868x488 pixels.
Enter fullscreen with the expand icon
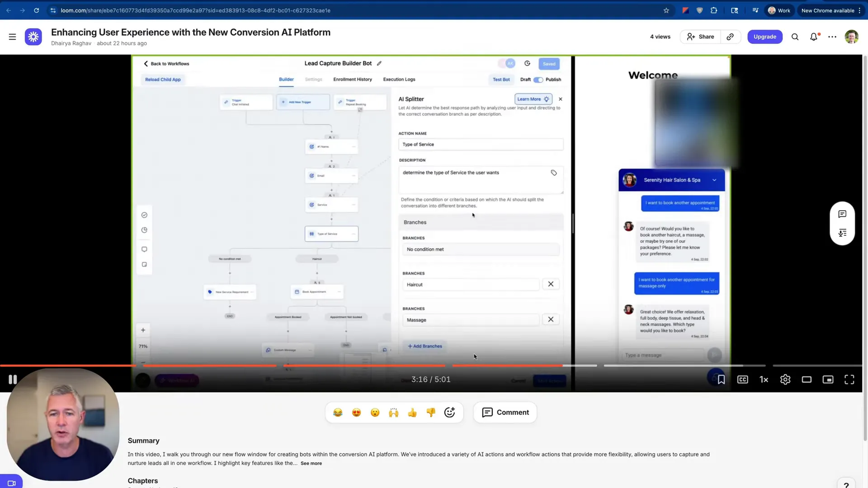point(849,380)
